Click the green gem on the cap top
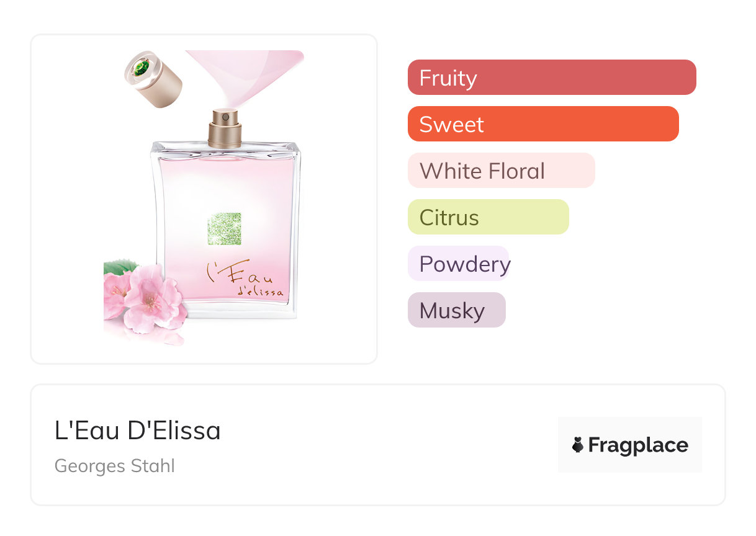This screenshot has height=536, width=756. coord(140,68)
